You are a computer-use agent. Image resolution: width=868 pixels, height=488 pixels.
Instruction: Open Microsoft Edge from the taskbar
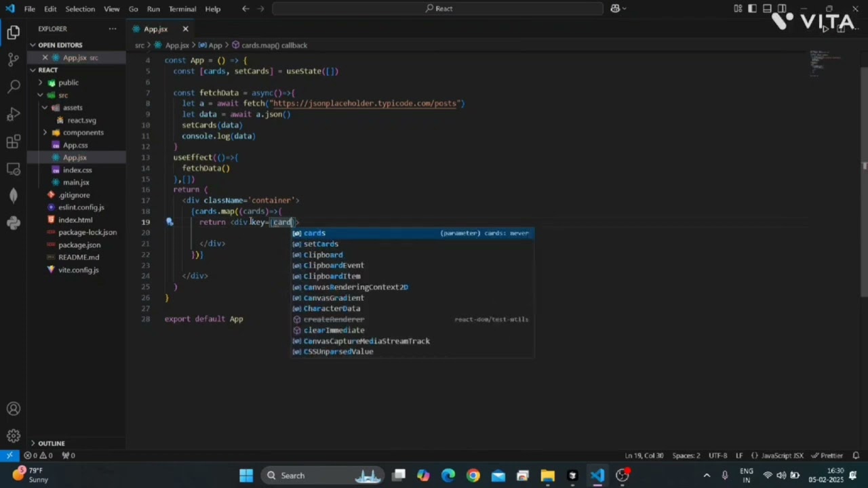pyautogui.click(x=448, y=476)
